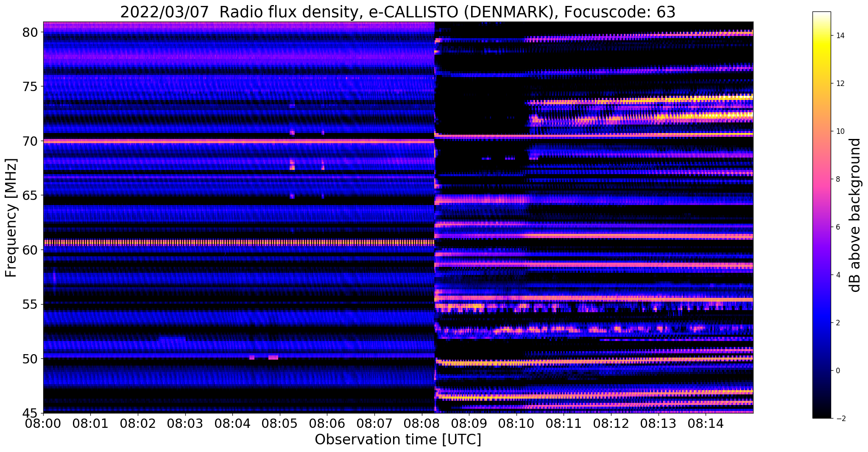Click the 'Observation time [UTC]' x-axis label
Image resolution: width=868 pixels, height=452 pixels.
(x=398, y=440)
